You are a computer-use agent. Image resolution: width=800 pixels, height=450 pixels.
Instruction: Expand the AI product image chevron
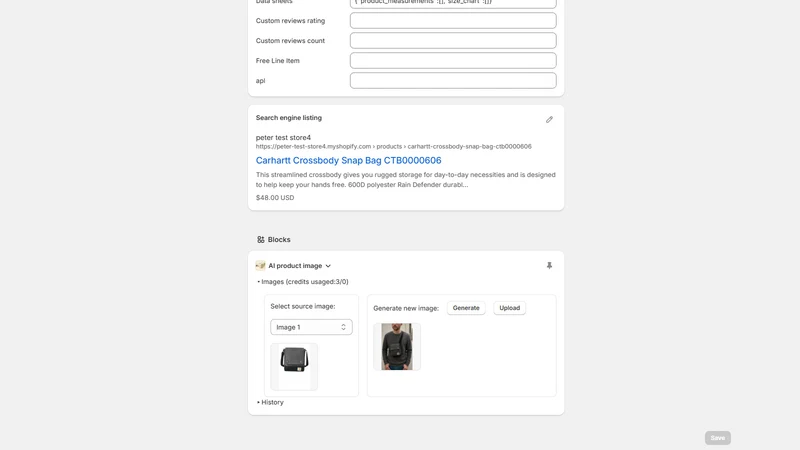(x=328, y=266)
